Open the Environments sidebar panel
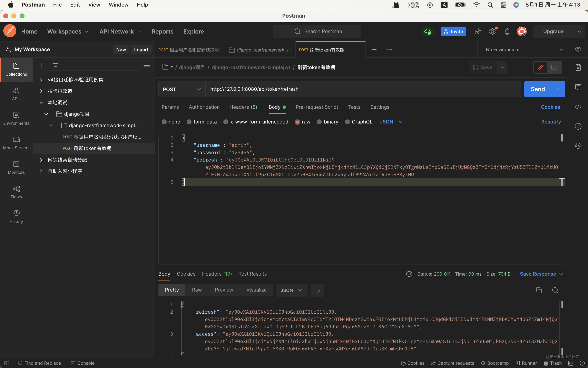 pyautogui.click(x=16, y=119)
